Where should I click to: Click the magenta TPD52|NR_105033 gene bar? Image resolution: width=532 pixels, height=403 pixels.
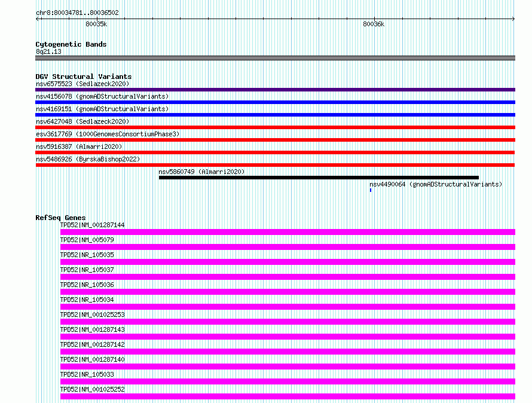coord(288,381)
